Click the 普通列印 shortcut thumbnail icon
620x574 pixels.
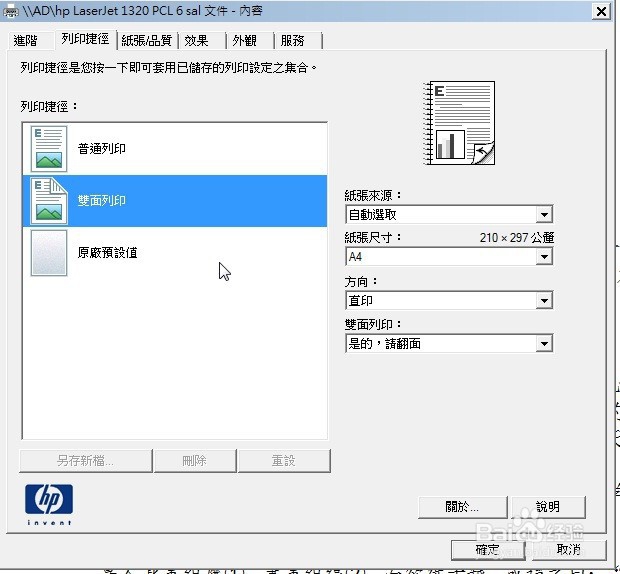[49, 149]
